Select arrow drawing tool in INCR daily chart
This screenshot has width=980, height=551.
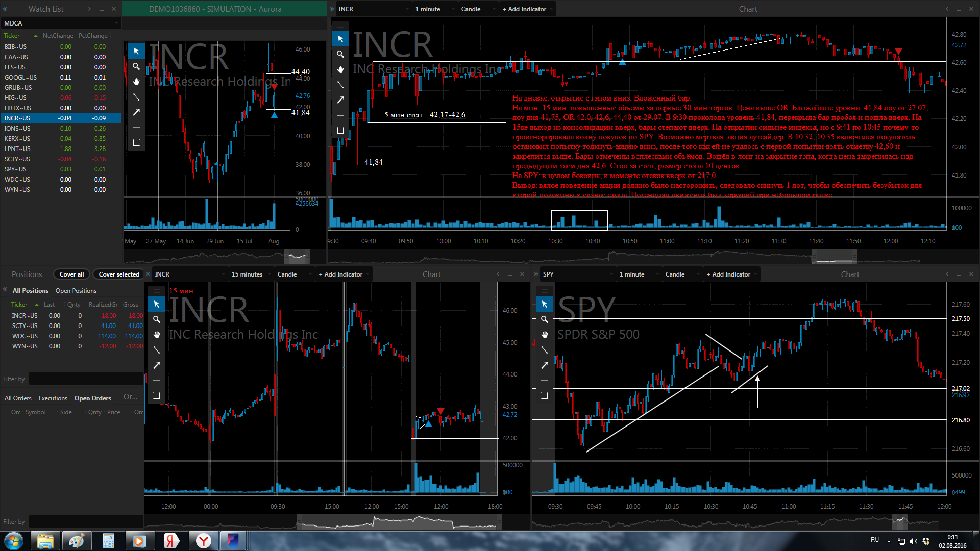(136, 112)
